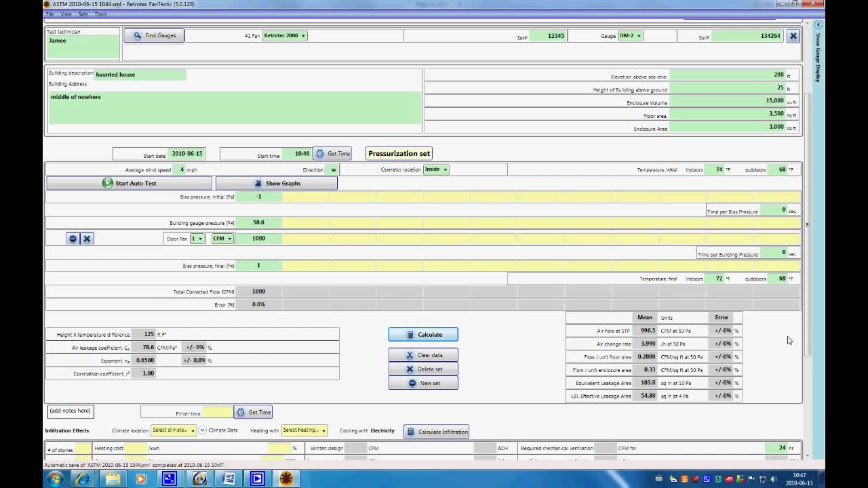Click the add notes here field
Viewport: 868px width, 488px height.
tap(70, 411)
